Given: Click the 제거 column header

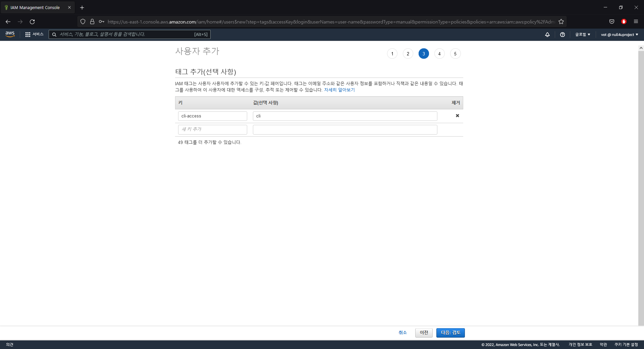Looking at the screenshot, I should (x=455, y=103).
